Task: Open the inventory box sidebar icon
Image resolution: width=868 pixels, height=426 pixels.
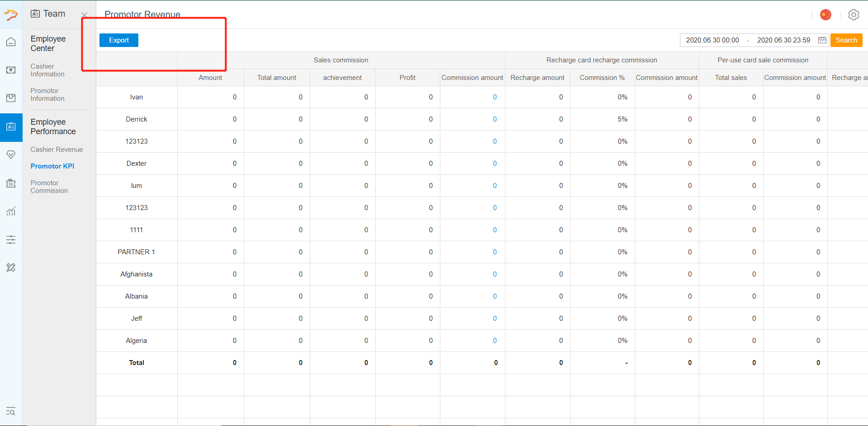Action: [x=11, y=98]
